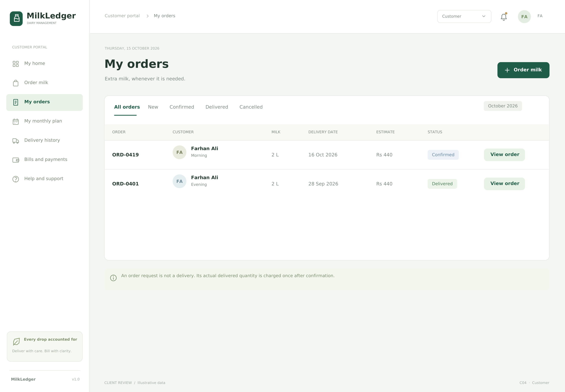Image resolution: width=565 pixels, height=392 pixels.
Task: Click the MilkLedger milk bottle logo icon
Action: (x=16, y=18)
